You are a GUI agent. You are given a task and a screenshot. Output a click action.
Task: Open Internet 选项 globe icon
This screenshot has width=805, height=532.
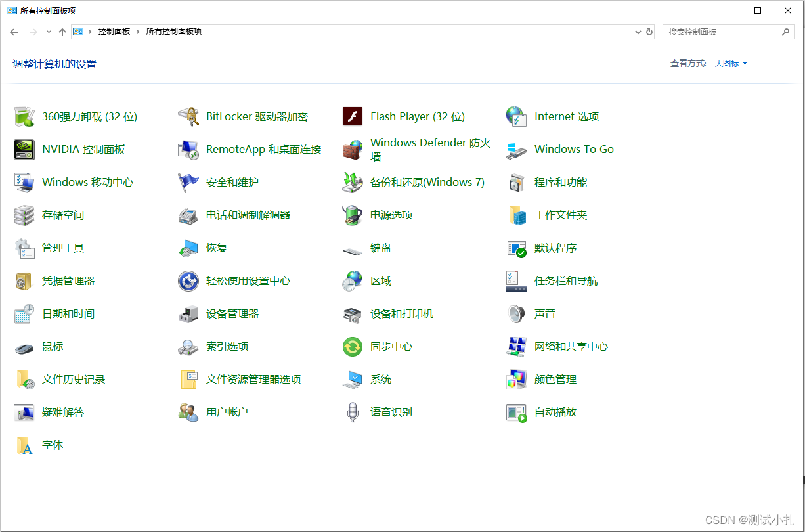[x=517, y=116]
